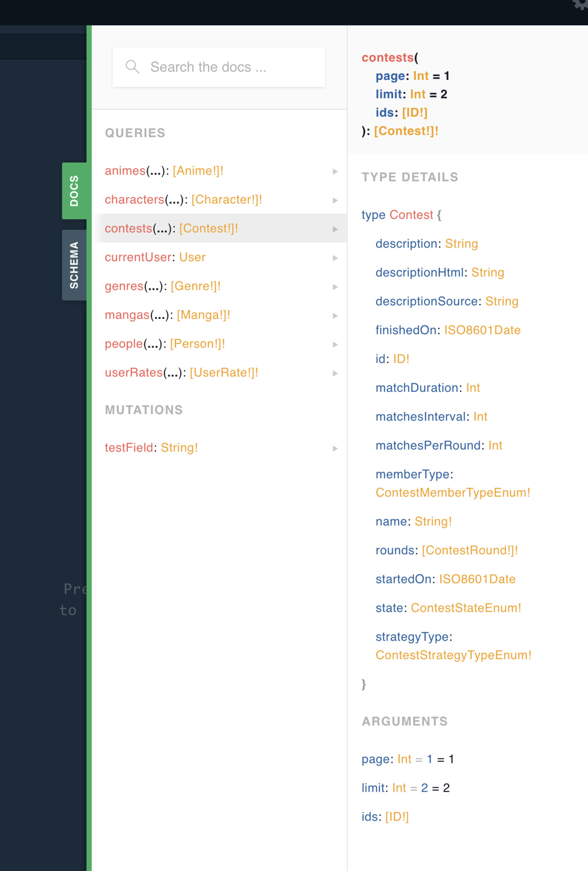The image size is (588, 871).
Task: Click the magnifier icon in docs search
Action: click(132, 67)
